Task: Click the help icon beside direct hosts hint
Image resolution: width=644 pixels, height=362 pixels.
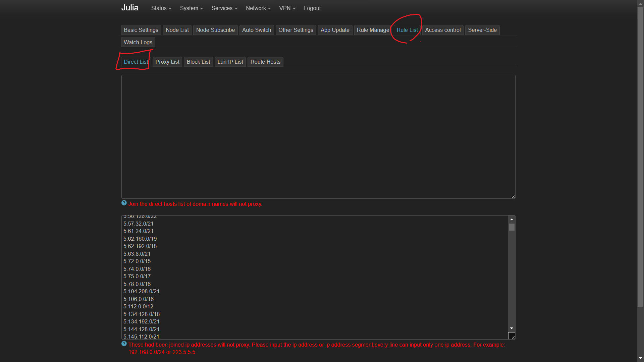Action: click(x=124, y=203)
